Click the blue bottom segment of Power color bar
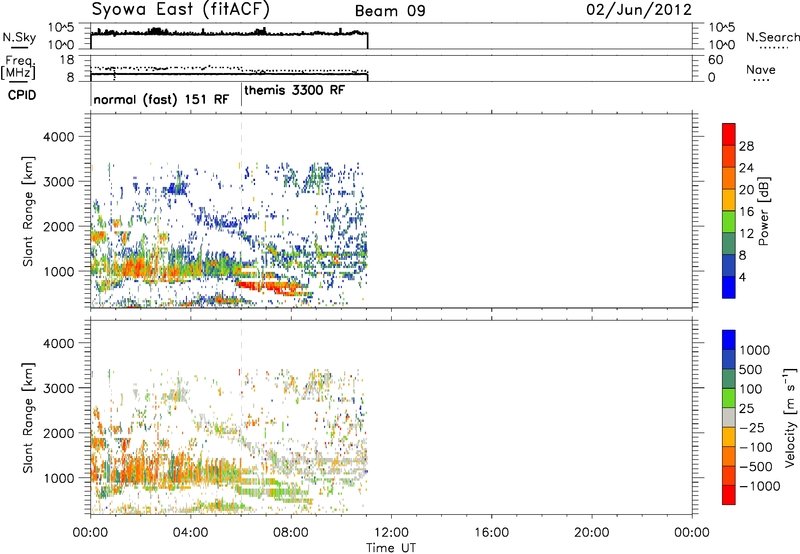The image size is (800, 554). pos(729,287)
